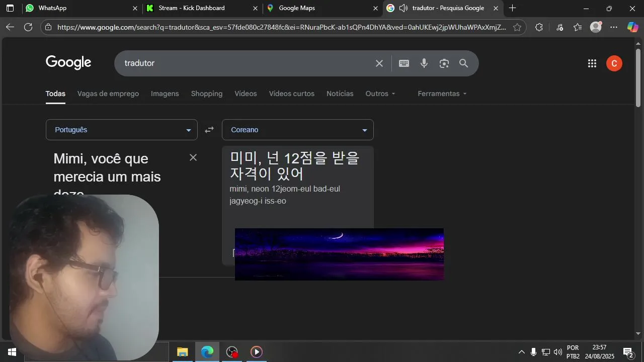Switch to the Stream - Kick Dashboard tab

[202, 8]
